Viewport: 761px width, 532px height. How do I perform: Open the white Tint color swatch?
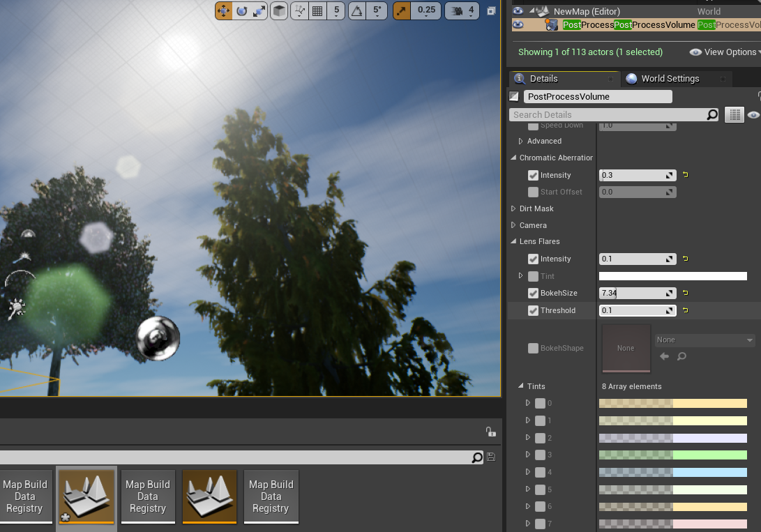point(672,276)
